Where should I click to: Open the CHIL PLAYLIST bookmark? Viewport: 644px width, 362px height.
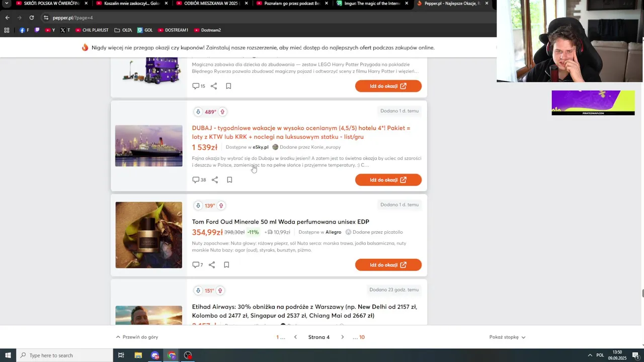click(92, 30)
